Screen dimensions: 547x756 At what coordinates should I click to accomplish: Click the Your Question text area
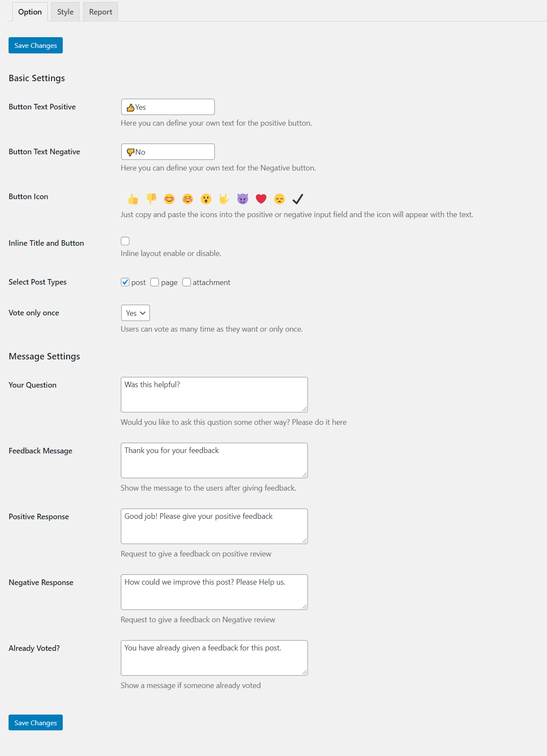214,394
